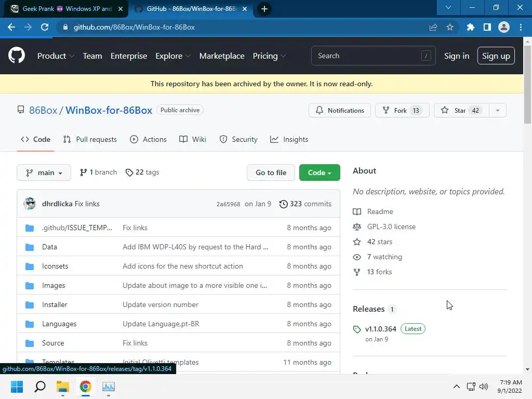Expand Explore menu dropdown
Image resolution: width=532 pixels, height=399 pixels.
click(173, 56)
